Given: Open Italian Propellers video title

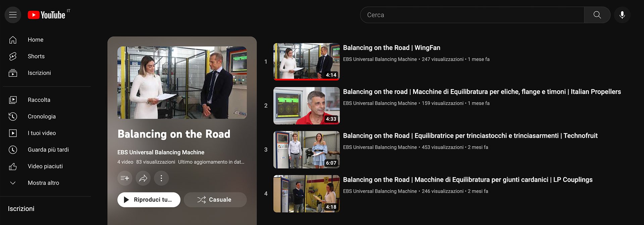Looking at the screenshot, I should [x=482, y=92].
